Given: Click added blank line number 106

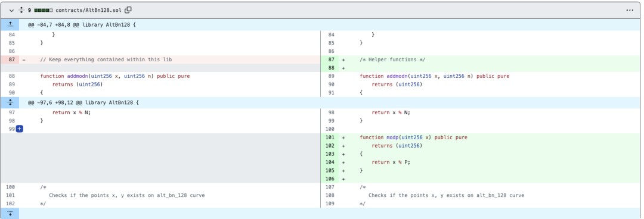Looking at the screenshot, I should 330,179.
